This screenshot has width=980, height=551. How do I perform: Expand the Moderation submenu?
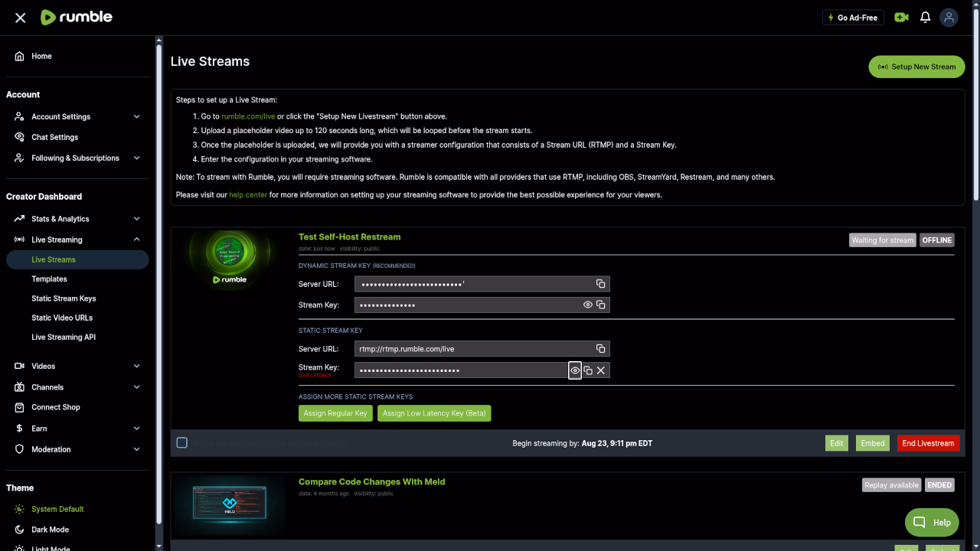(137, 449)
